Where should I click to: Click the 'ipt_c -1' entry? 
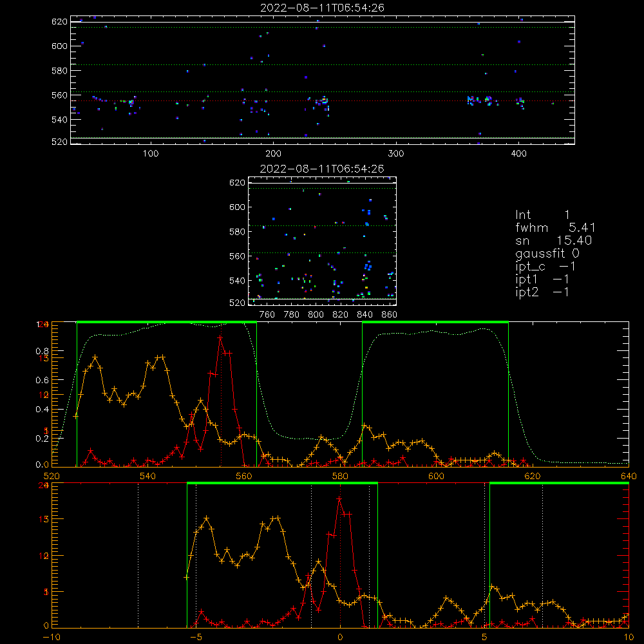(x=545, y=267)
